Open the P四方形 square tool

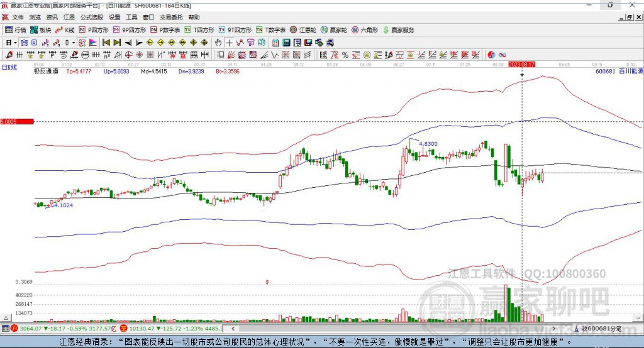click(94, 30)
